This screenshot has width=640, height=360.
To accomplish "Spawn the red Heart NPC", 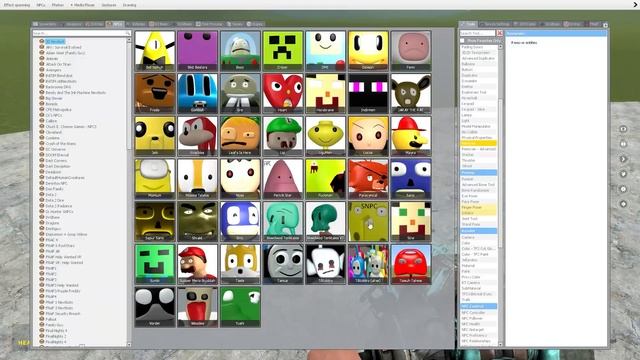I will [283, 93].
